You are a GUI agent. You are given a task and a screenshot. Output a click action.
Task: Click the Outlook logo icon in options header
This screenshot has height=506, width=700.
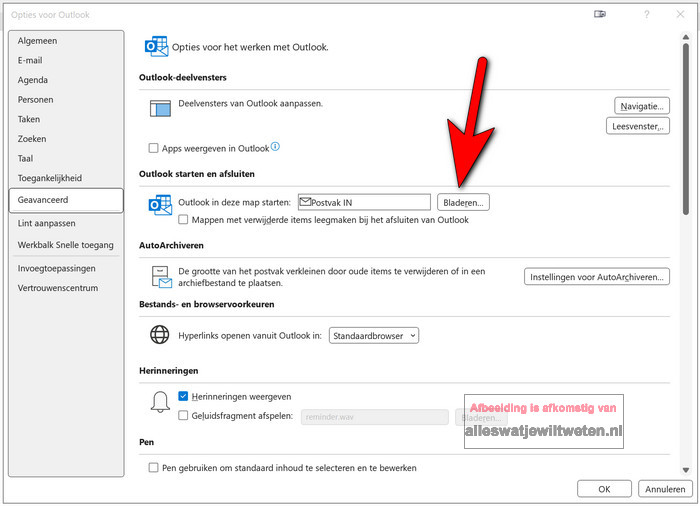coord(156,46)
